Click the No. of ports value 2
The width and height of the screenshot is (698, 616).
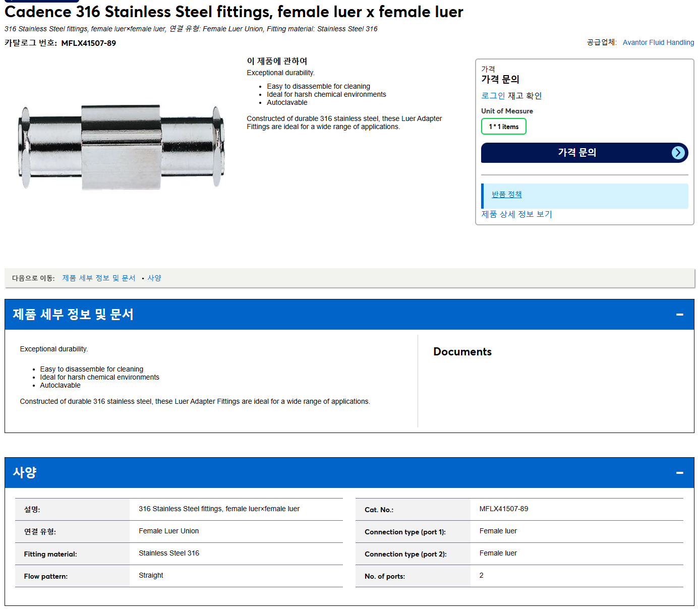point(482,576)
